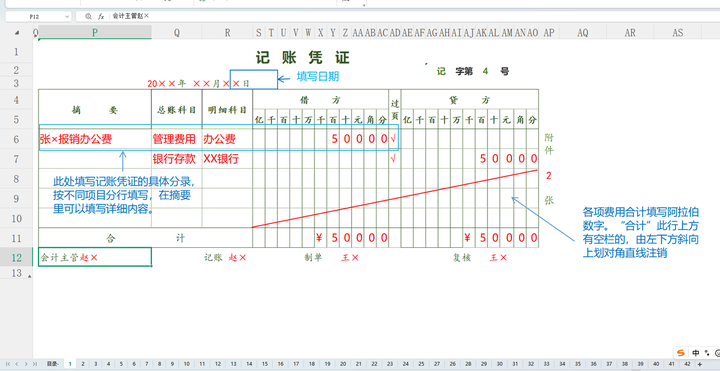Click the Name Box showing P12
Screen dimensions: 720x371
tap(34, 17)
